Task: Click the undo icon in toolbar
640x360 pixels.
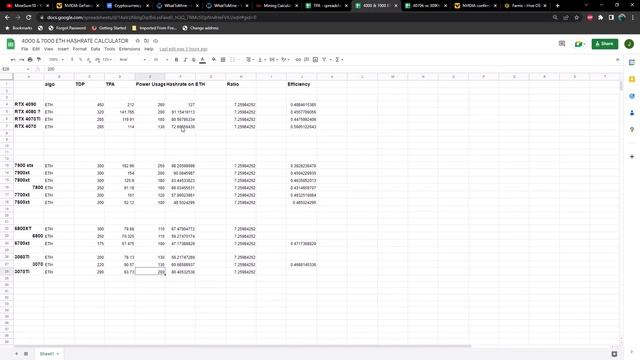Action: [13, 60]
